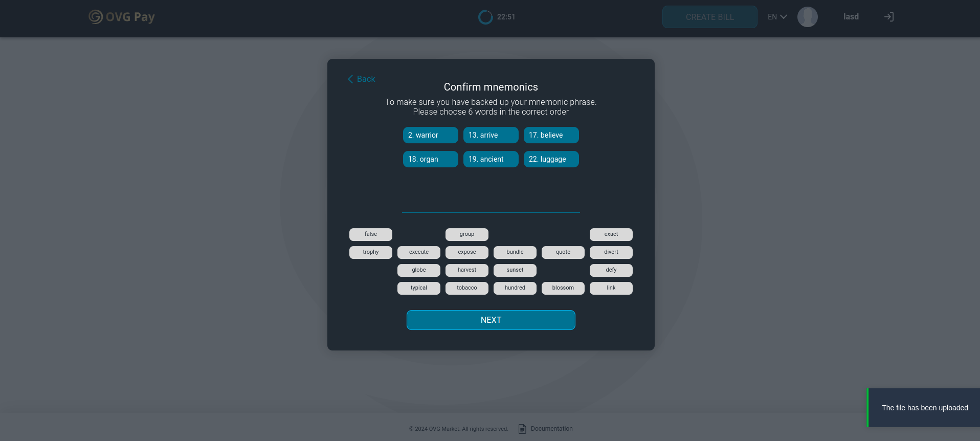Click the OVG Pay logo

coord(121,17)
